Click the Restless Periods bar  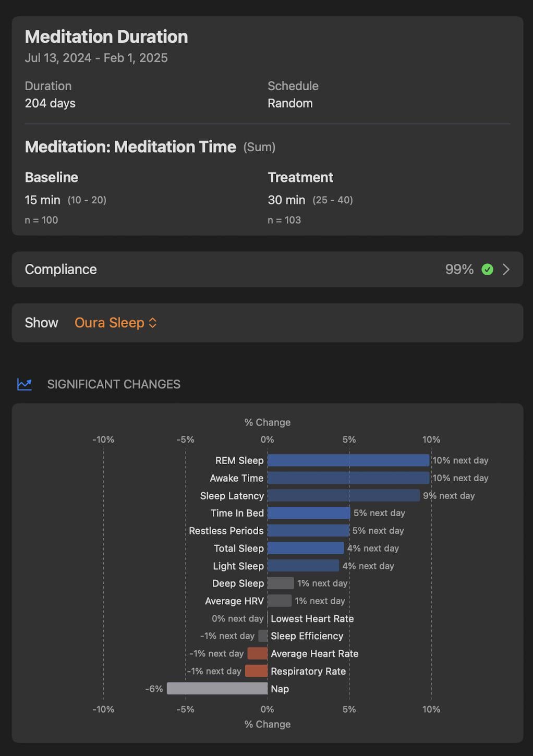point(308,531)
